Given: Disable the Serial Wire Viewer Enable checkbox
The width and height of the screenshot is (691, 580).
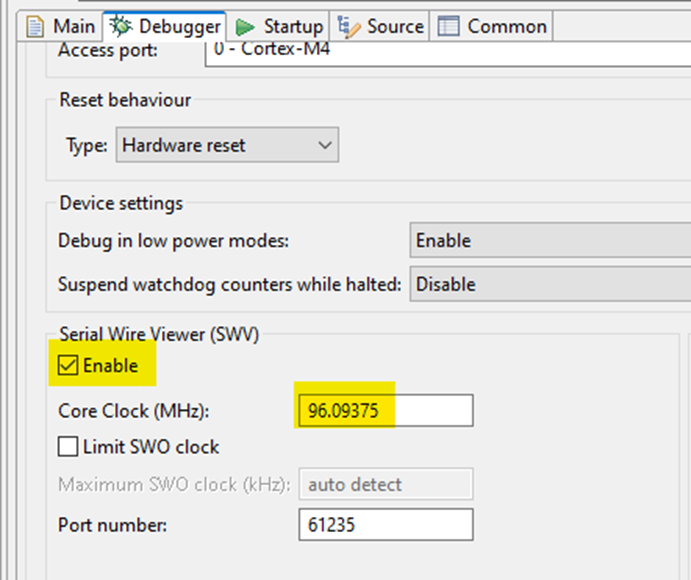Looking at the screenshot, I should coord(68,366).
